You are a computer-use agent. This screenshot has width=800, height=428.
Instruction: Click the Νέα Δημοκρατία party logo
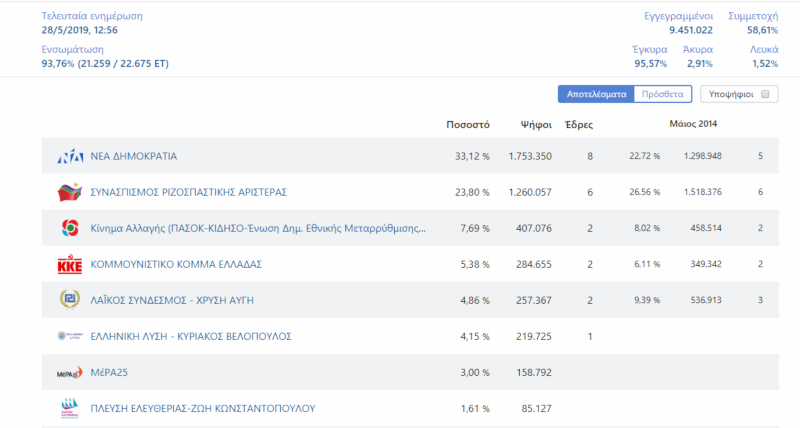(x=70, y=156)
